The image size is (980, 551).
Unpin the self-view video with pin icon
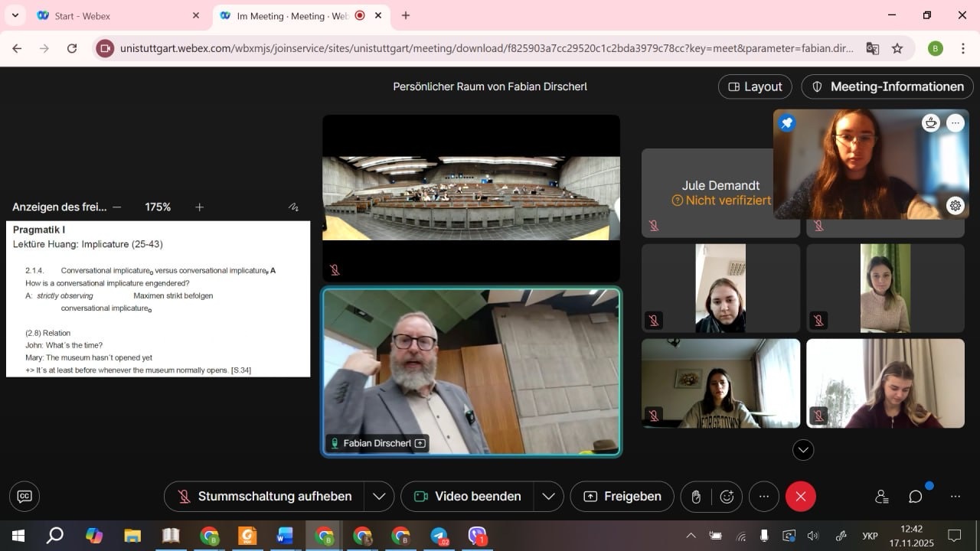[787, 123]
